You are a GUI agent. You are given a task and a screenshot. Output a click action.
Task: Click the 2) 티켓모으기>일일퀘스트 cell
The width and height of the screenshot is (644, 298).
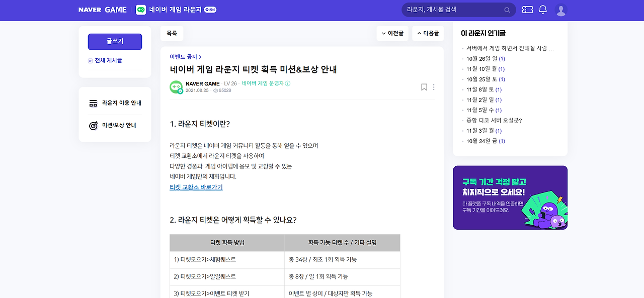(x=227, y=276)
